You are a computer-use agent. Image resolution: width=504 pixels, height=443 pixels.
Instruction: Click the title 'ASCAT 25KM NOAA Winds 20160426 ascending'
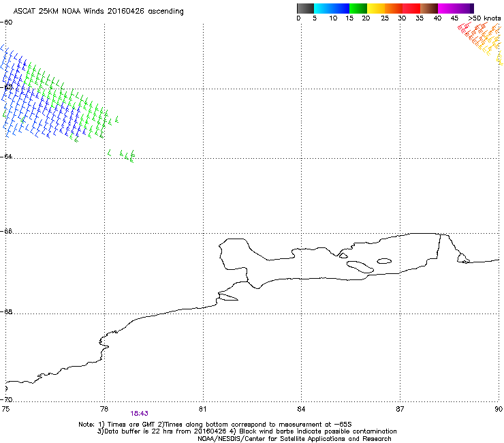click(x=98, y=12)
